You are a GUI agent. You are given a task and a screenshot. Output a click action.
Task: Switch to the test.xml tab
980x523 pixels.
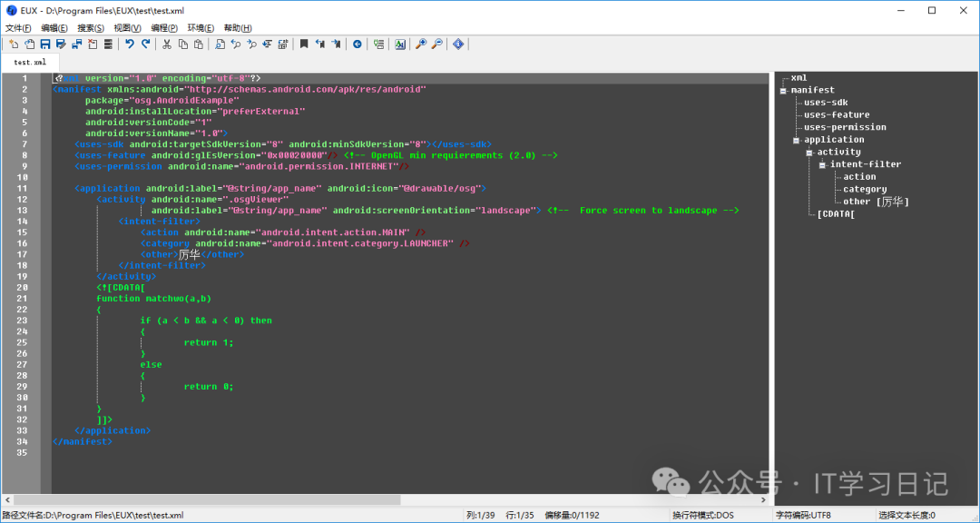(x=30, y=63)
